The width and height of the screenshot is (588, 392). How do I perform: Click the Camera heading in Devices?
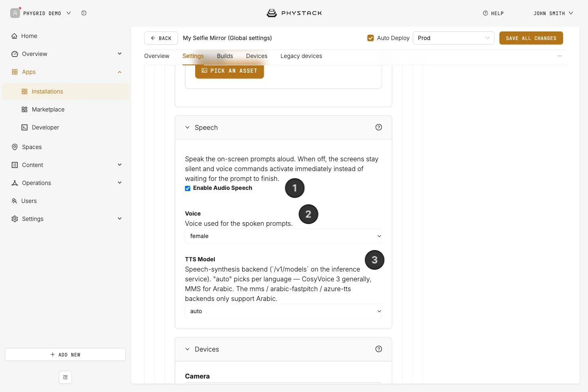click(197, 376)
